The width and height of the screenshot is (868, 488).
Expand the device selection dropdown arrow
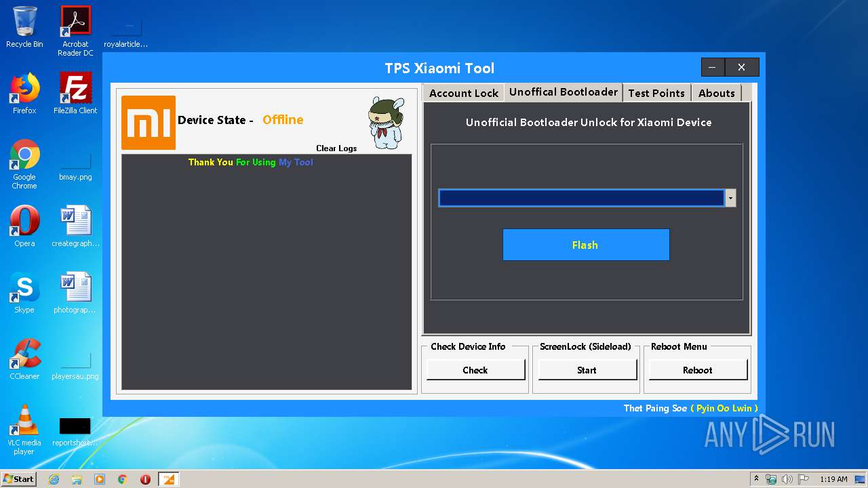(x=730, y=198)
